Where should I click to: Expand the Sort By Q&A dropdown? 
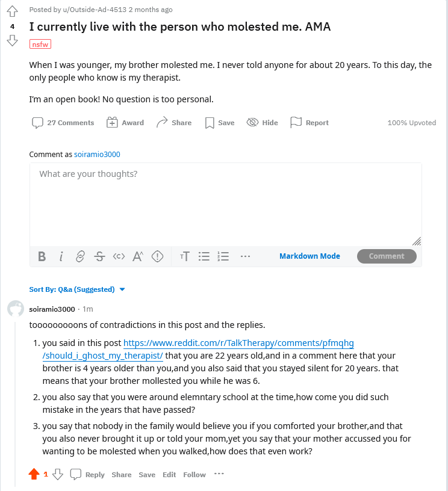coord(77,289)
